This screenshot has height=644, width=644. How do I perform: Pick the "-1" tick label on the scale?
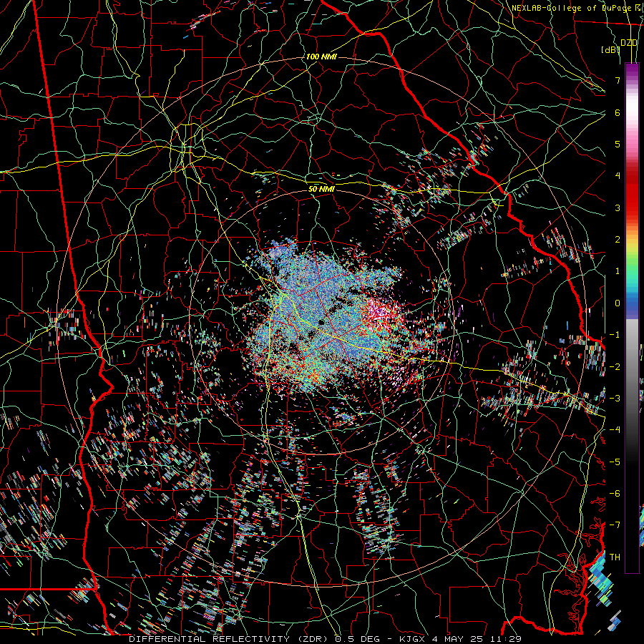(x=615, y=335)
